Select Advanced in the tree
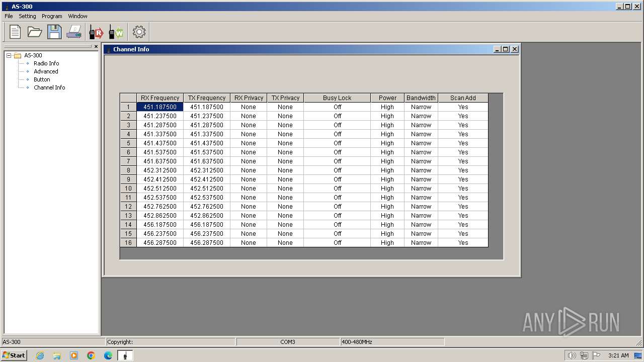Image resolution: width=644 pixels, height=362 pixels. click(x=46, y=71)
